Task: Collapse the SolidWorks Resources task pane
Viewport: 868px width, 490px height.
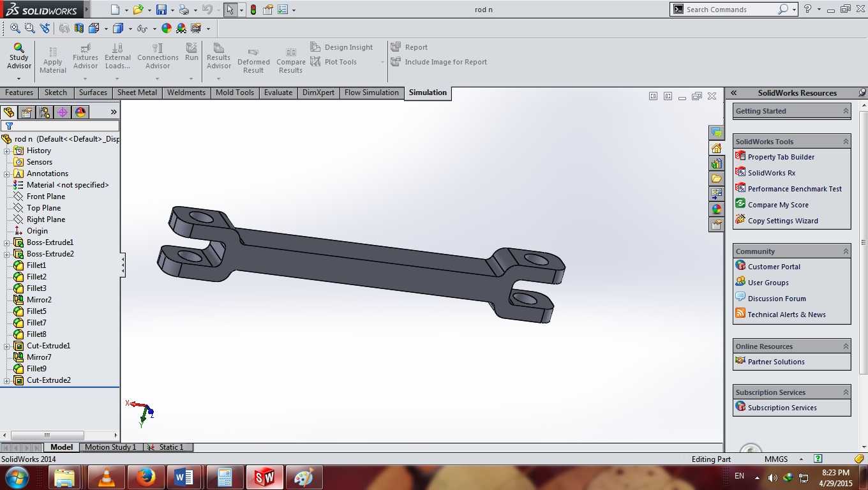Action: pos(734,93)
